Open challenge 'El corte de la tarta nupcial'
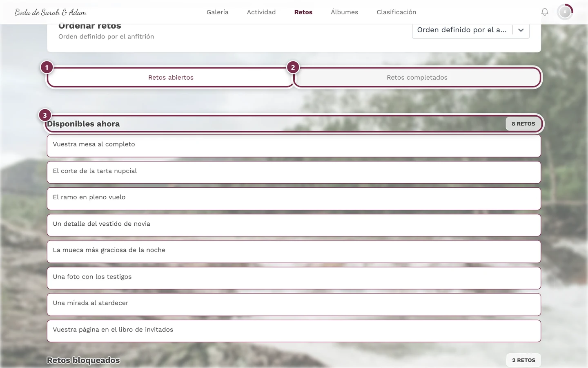This screenshot has width=588, height=368. [x=294, y=172]
